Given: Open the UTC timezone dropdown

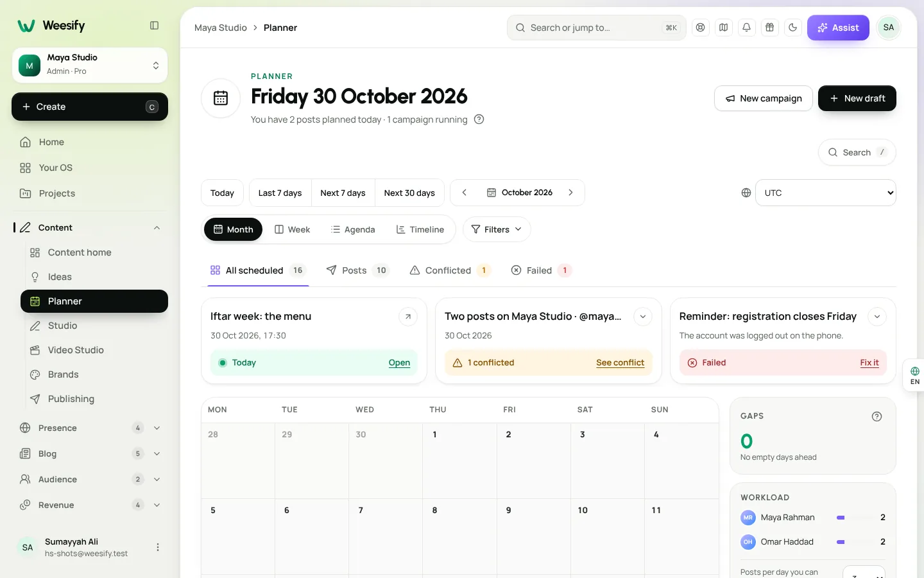Looking at the screenshot, I should click(826, 193).
